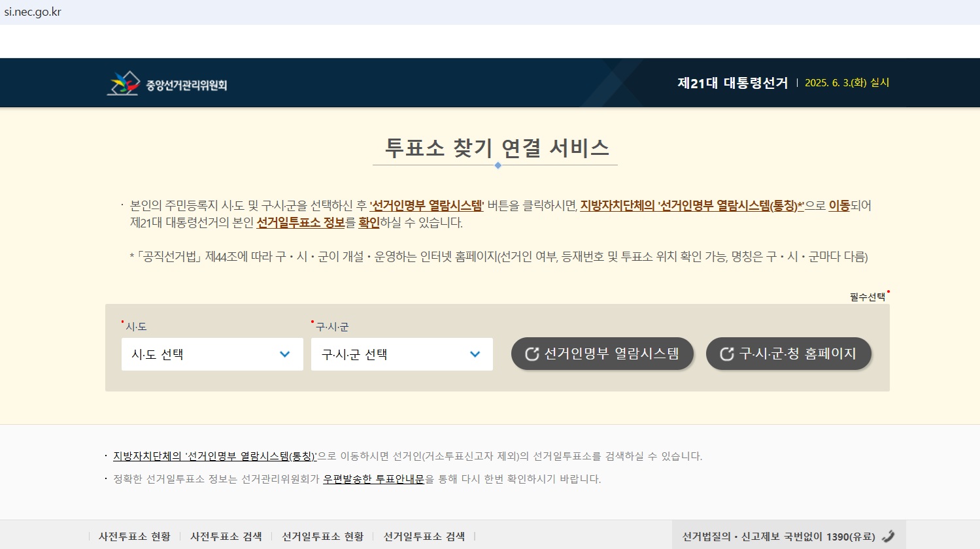This screenshot has width=980, height=549.
Task: Click the 제21대 대통령선거 header title
Action: 731,82
